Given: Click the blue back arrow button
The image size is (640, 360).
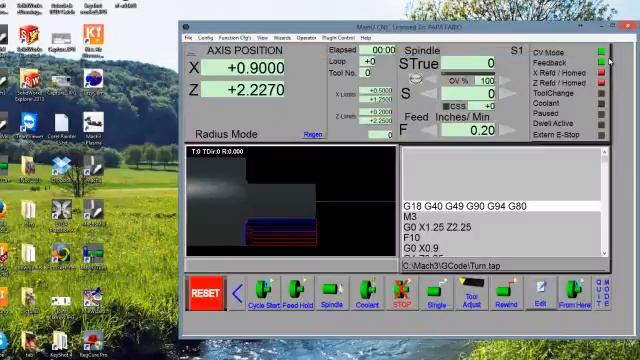Looking at the screenshot, I should click(x=237, y=293).
